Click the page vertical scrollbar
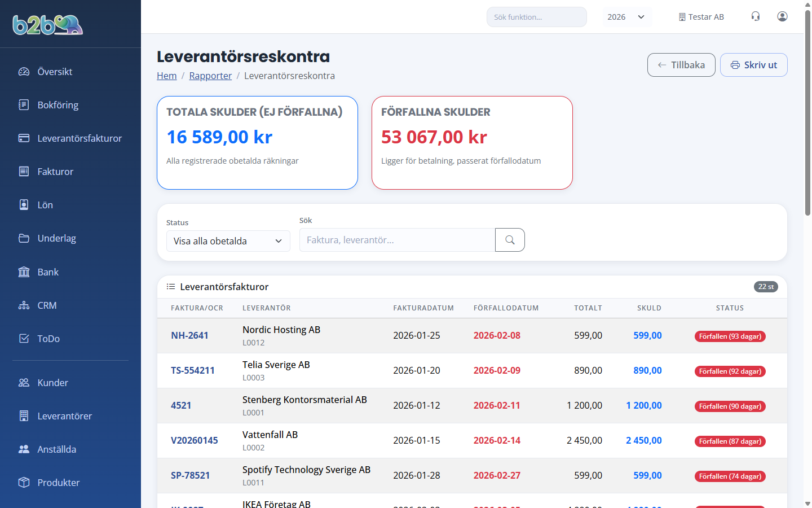812x508 pixels. pyautogui.click(x=807, y=113)
